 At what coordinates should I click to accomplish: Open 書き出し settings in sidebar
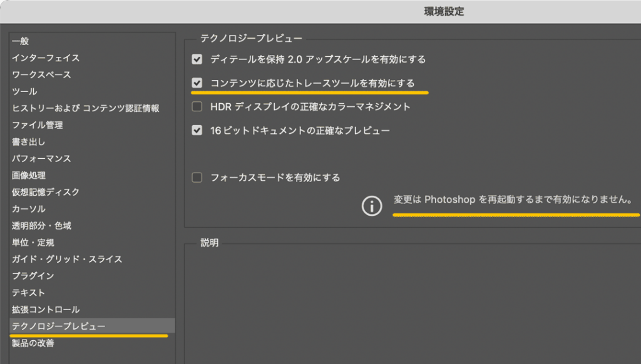click(29, 142)
